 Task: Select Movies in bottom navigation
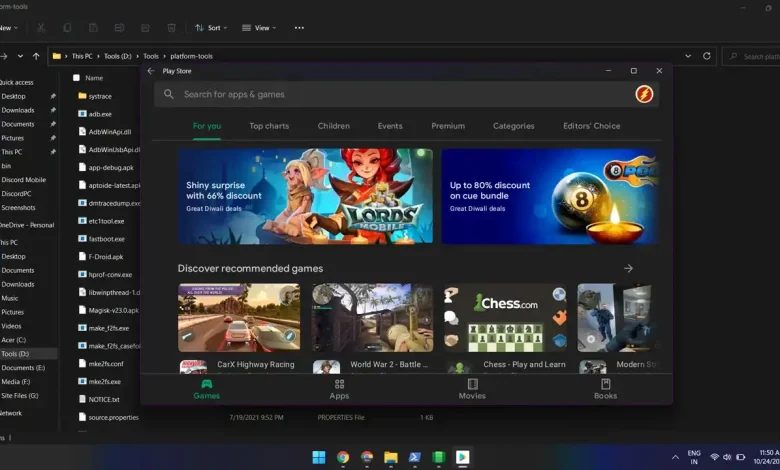472,389
